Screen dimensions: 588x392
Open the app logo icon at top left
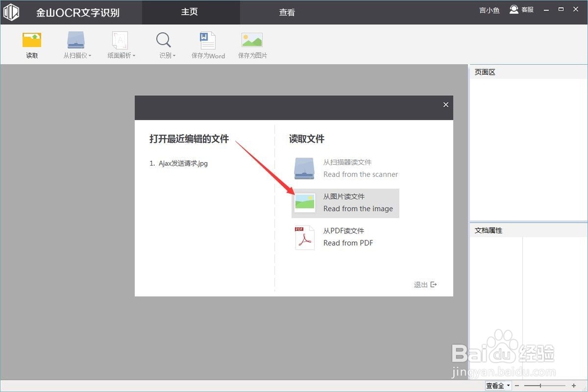pos(11,12)
